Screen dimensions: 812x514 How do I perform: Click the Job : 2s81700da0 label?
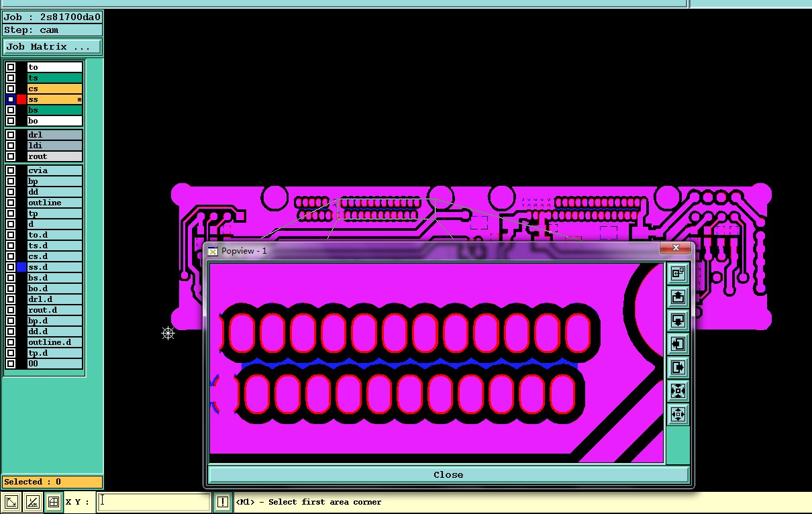pyautogui.click(x=52, y=17)
